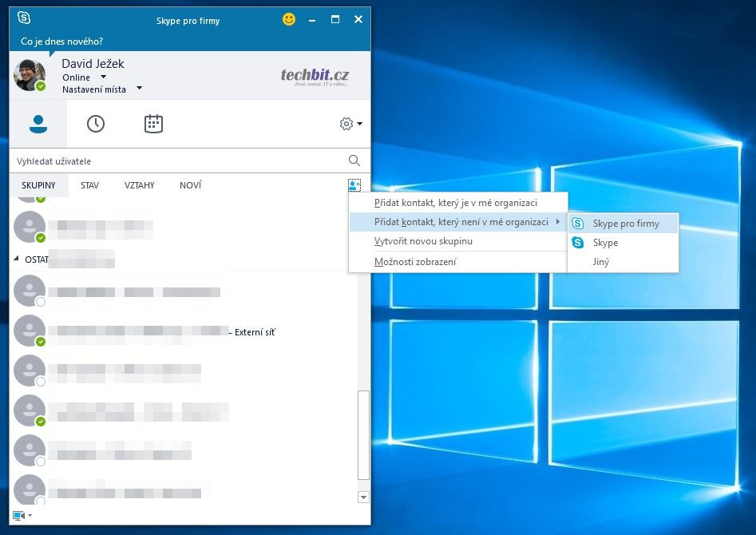Select the NOVÍ tab

click(x=190, y=185)
